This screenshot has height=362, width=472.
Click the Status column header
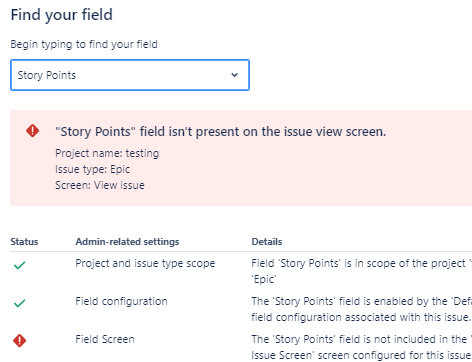pyautogui.click(x=24, y=242)
